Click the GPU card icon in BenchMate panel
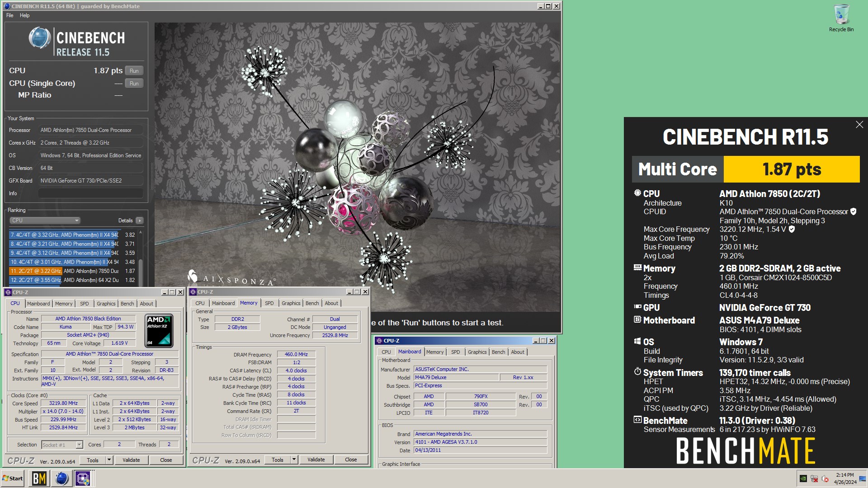Screen dimensions: 868x488 tap(637, 307)
